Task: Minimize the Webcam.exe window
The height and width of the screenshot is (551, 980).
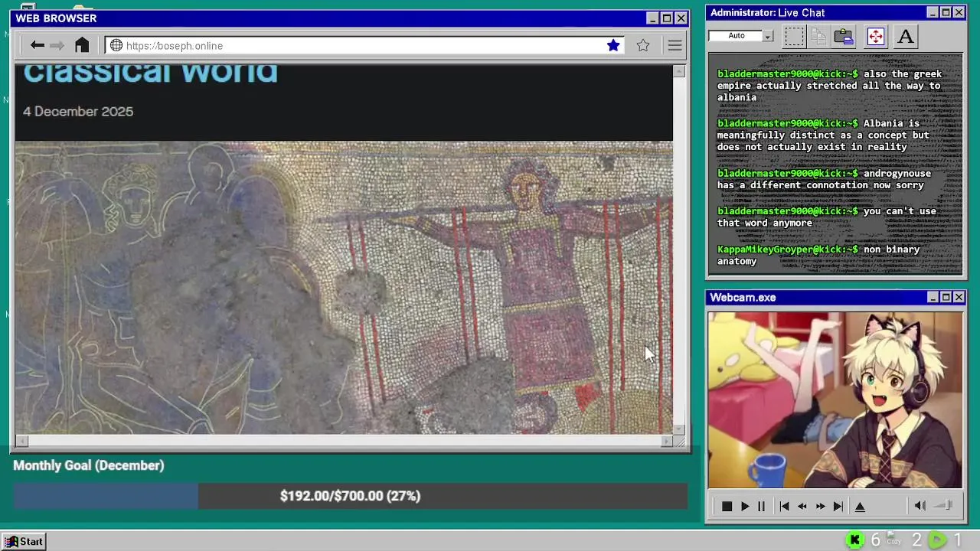Action: coord(933,297)
